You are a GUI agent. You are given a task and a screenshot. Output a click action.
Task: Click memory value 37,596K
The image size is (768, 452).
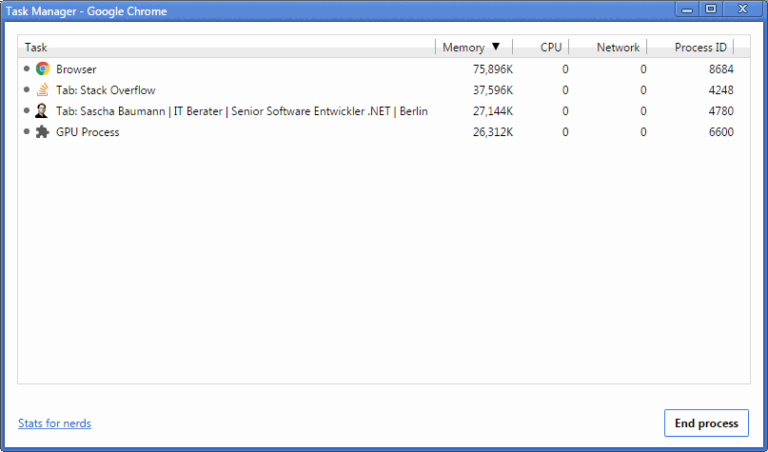pos(493,90)
